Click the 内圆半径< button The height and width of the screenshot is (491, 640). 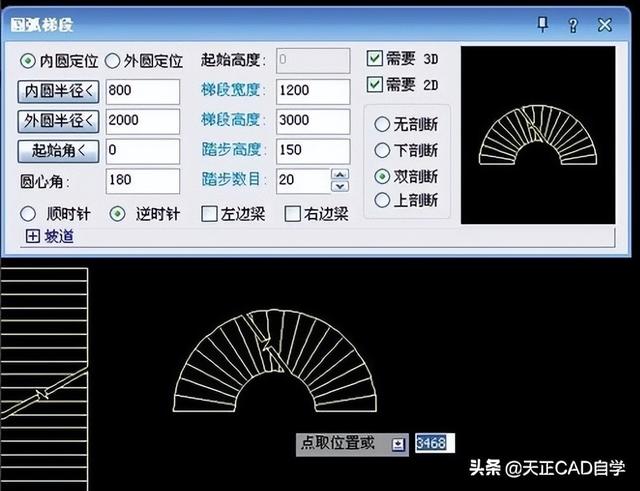58,91
